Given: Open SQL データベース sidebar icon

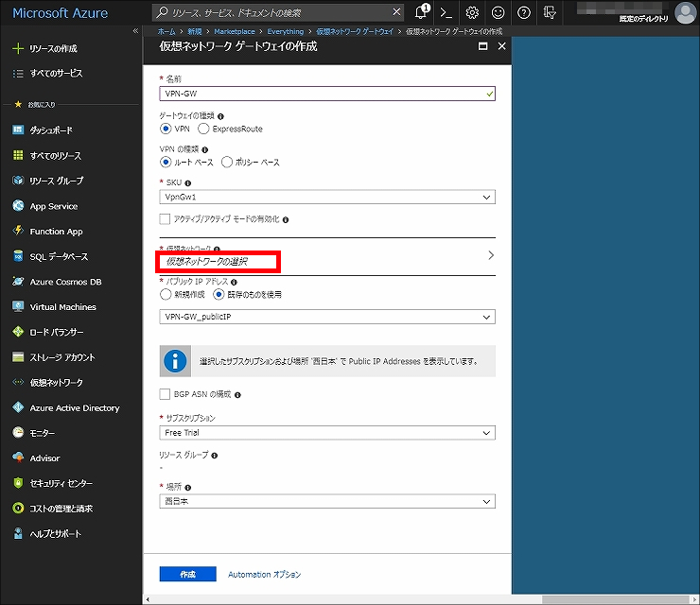Looking at the screenshot, I should (18, 256).
